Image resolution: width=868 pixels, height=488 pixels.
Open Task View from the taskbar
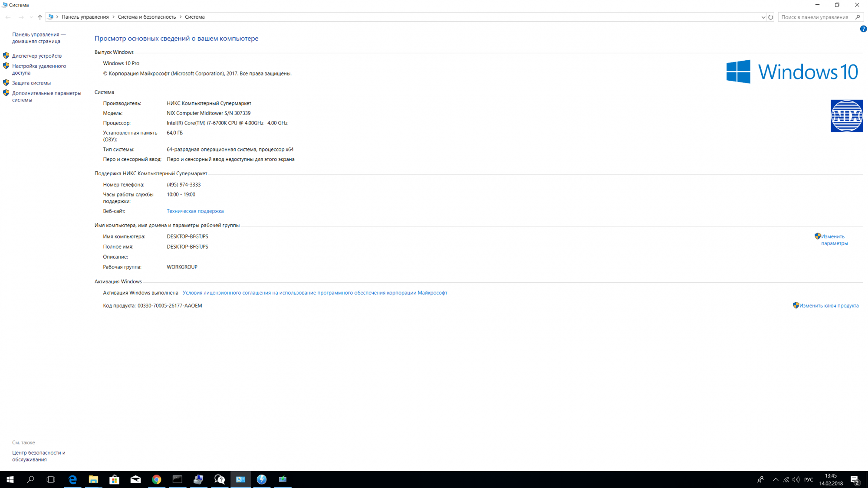coord(51,479)
